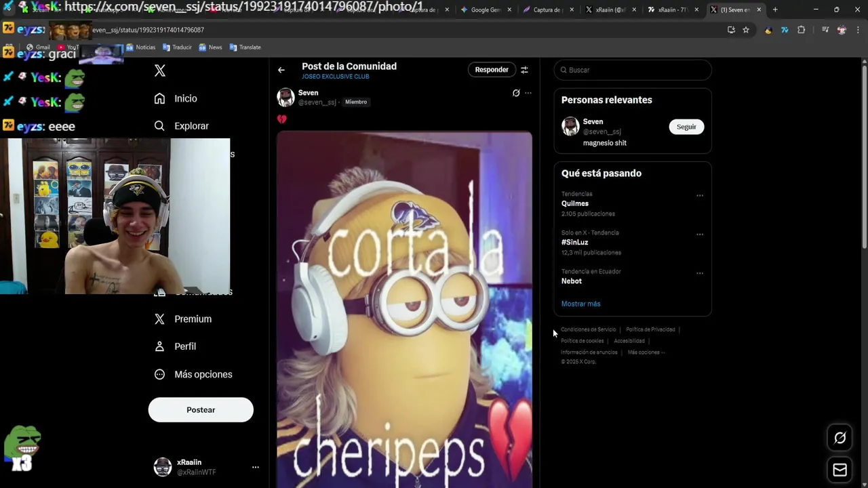
Task: Open reply filter settings icon beside Responder
Action: click(524, 70)
